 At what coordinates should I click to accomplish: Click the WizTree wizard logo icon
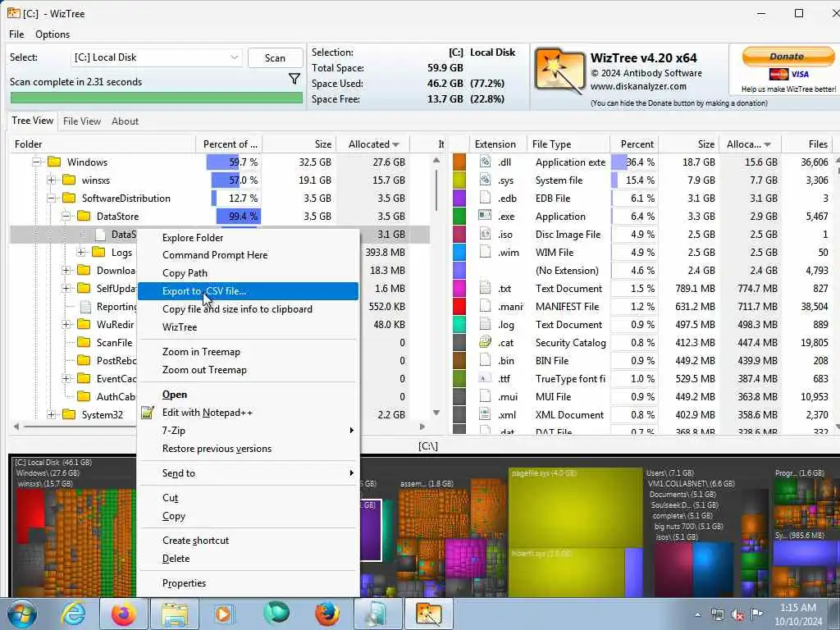[559, 72]
